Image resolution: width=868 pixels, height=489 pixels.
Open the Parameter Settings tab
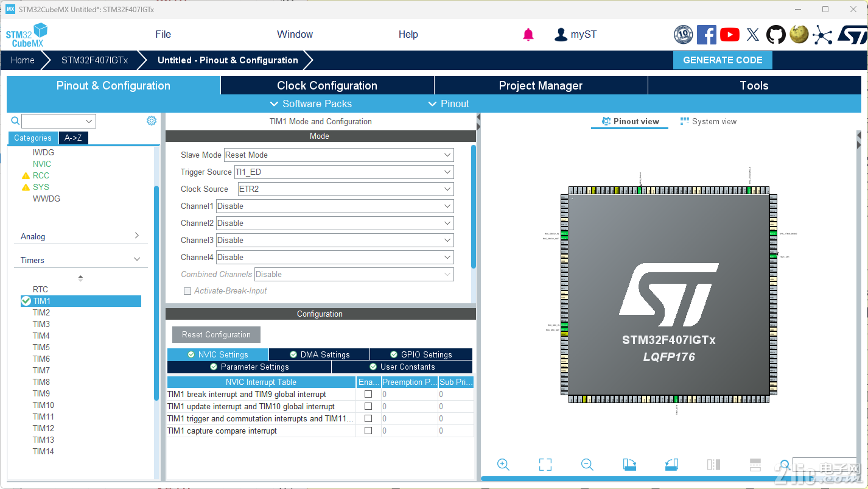pos(249,367)
